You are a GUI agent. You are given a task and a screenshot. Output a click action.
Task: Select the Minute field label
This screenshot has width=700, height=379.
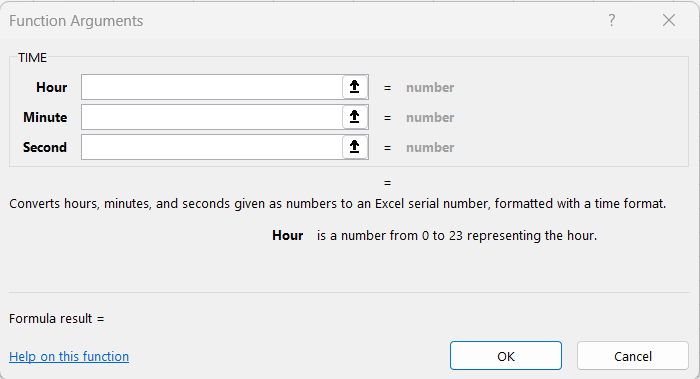click(45, 117)
